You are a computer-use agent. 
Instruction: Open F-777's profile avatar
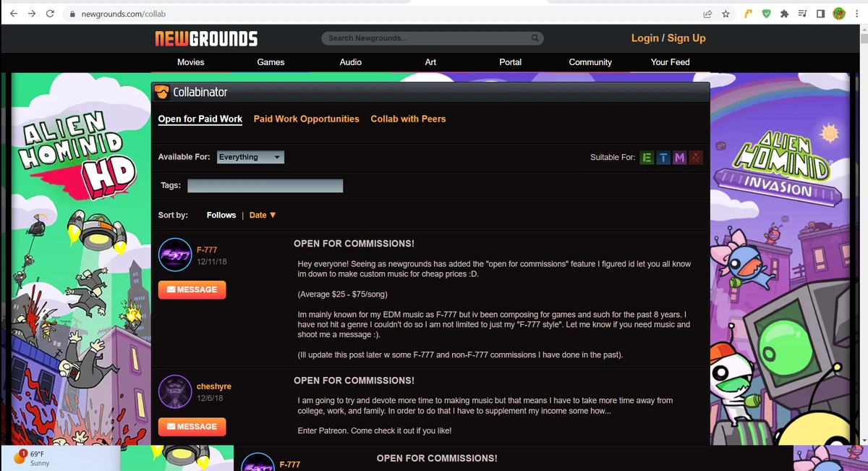174,254
